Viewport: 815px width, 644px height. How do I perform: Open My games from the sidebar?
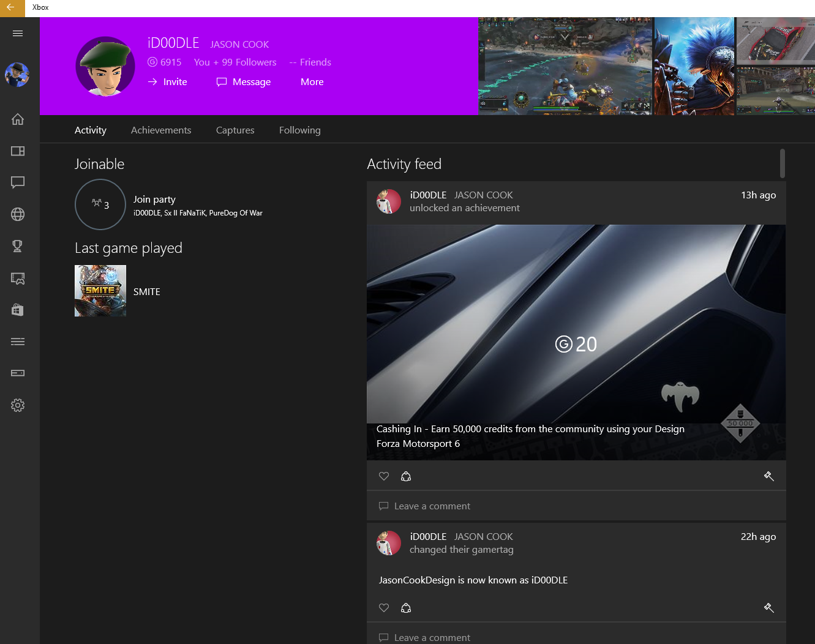(18, 151)
